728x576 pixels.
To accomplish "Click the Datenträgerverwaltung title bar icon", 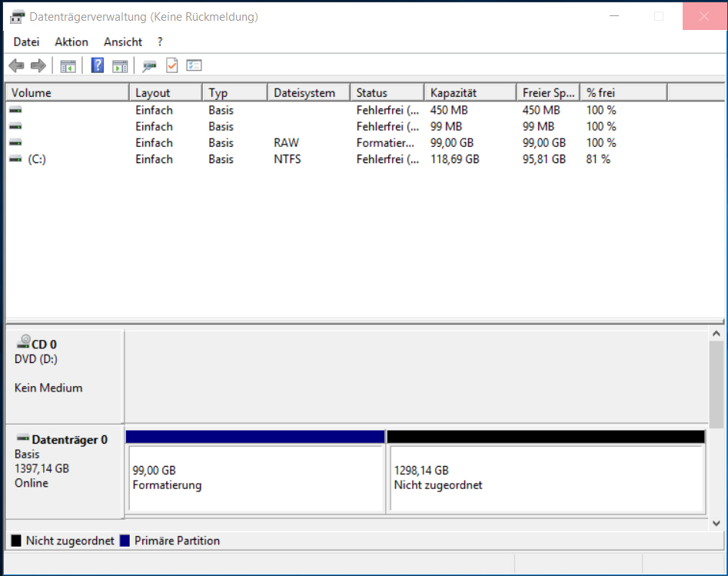I will 18,17.
